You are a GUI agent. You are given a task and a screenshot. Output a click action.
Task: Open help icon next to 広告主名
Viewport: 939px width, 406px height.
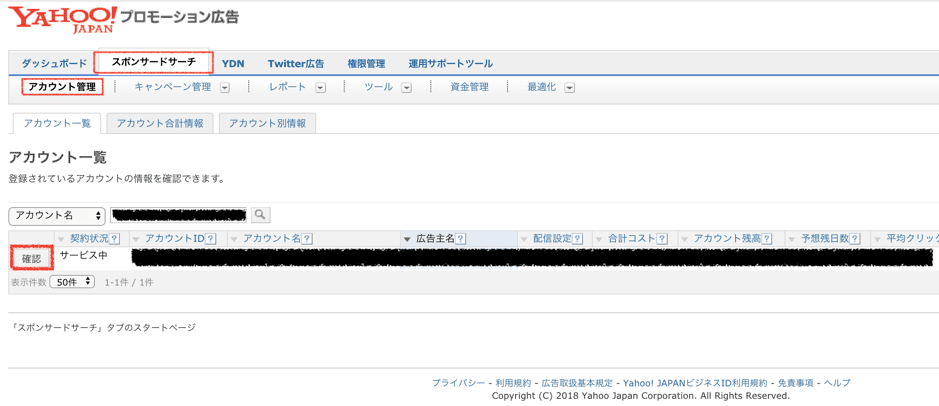click(x=460, y=239)
